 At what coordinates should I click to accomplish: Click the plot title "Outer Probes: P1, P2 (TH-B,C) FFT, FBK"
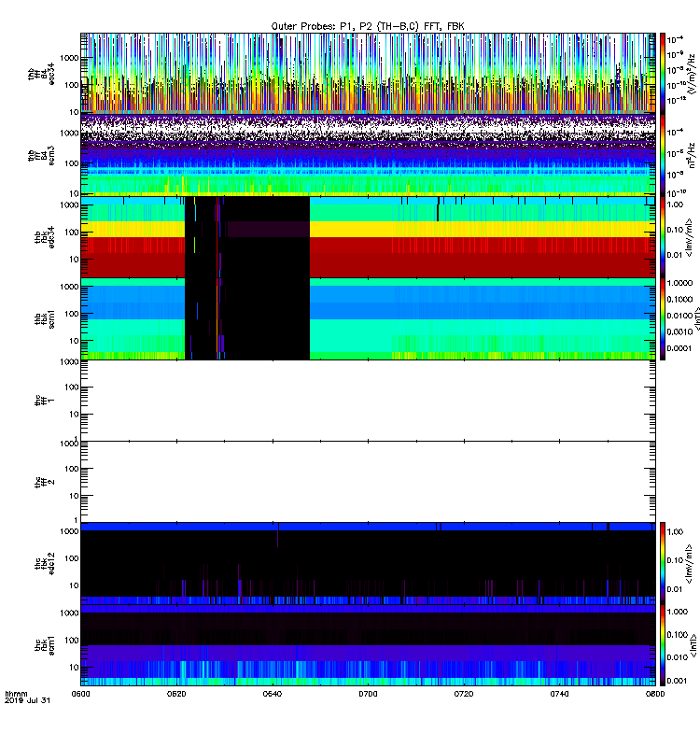pyautogui.click(x=368, y=26)
